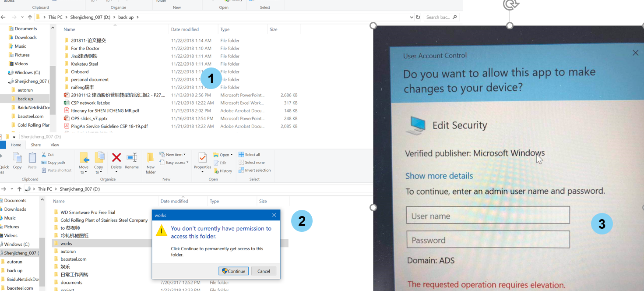Click the Rename icon in Organize

click(x=132, y=158)
